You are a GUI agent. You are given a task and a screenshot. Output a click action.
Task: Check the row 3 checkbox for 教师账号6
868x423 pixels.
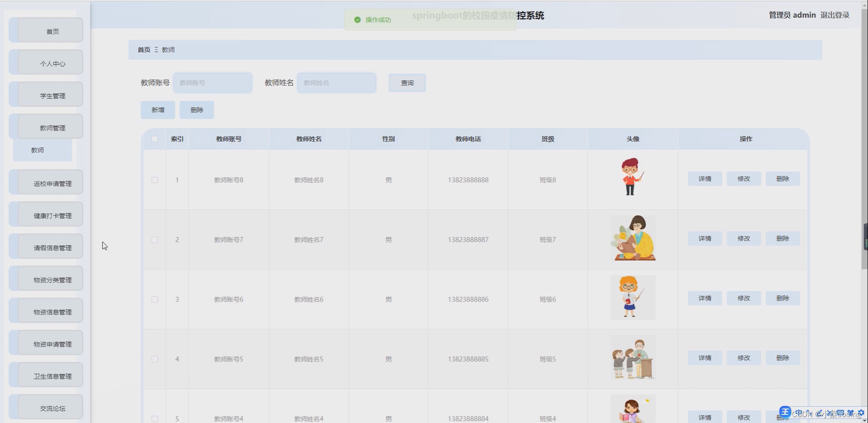pyautogui.click(x=155, y=299)
